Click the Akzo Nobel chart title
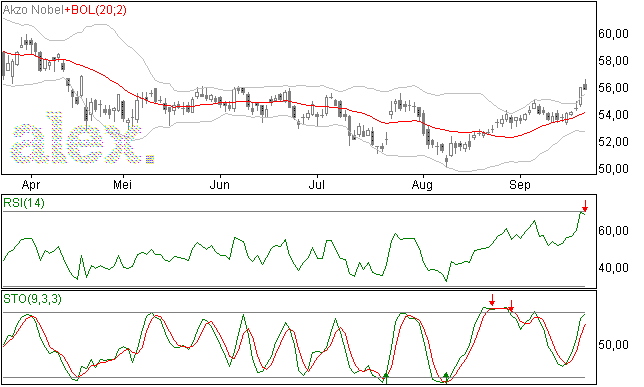Screen dimensions: 644x387 click(33, 10)
